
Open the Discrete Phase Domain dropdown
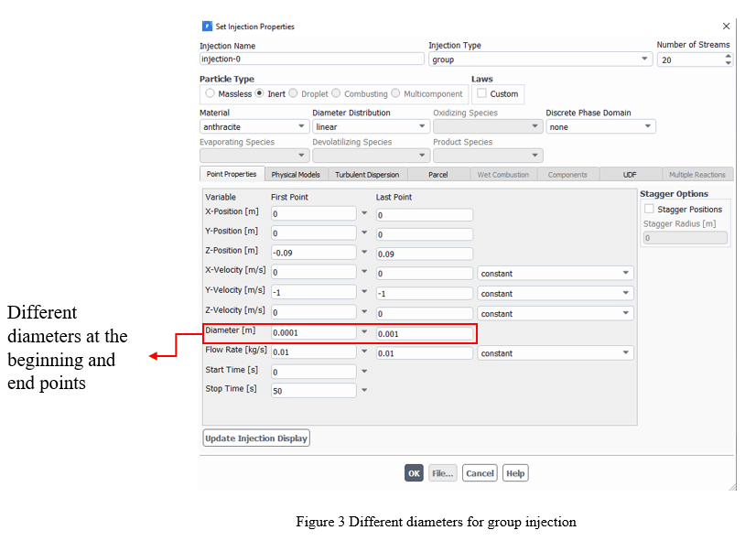[646, 125]
